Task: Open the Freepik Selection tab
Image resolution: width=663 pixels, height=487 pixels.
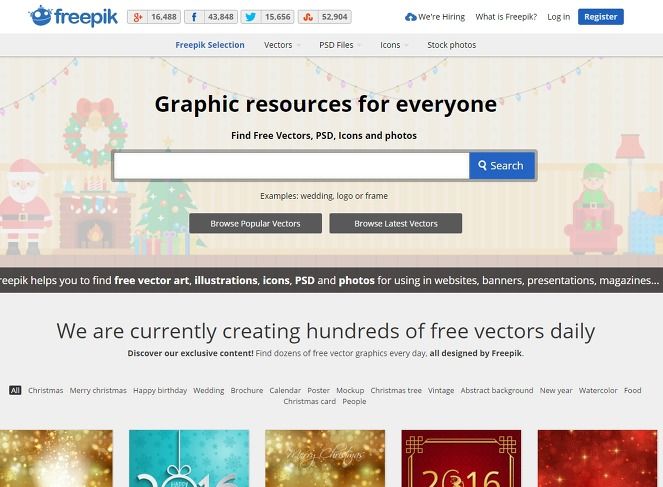Action: tap(210, 45)
